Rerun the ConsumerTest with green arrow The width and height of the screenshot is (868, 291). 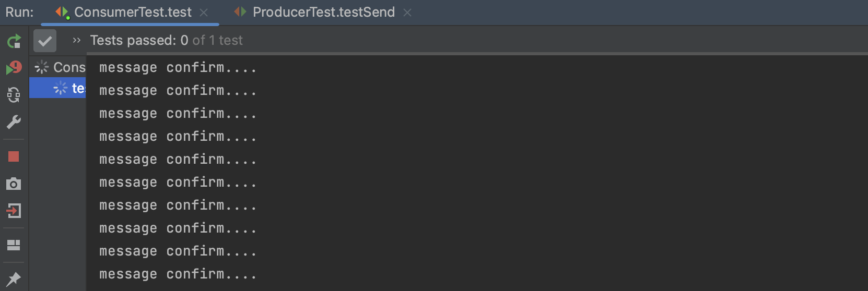[x=14, y=41]
